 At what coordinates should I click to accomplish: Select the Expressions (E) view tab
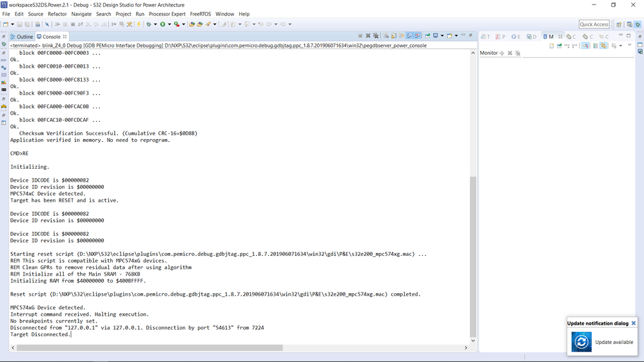click(x=516, y=37)
